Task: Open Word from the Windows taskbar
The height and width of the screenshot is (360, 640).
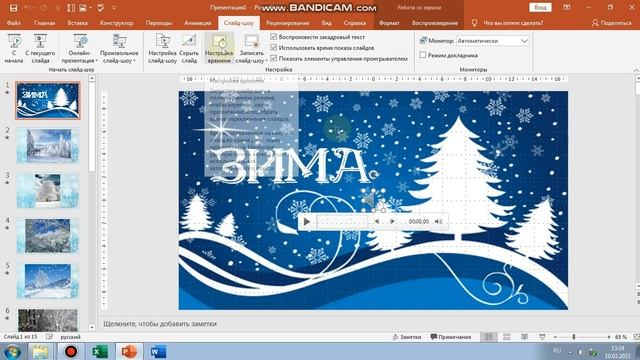Action: [x=158, y=351]
